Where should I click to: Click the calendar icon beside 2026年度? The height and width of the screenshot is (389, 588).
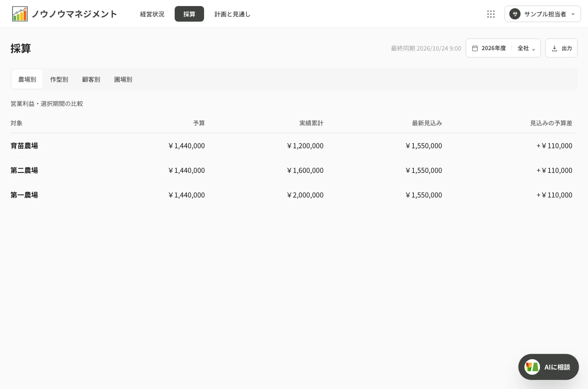pyautogui.click(x=475, y=48)
